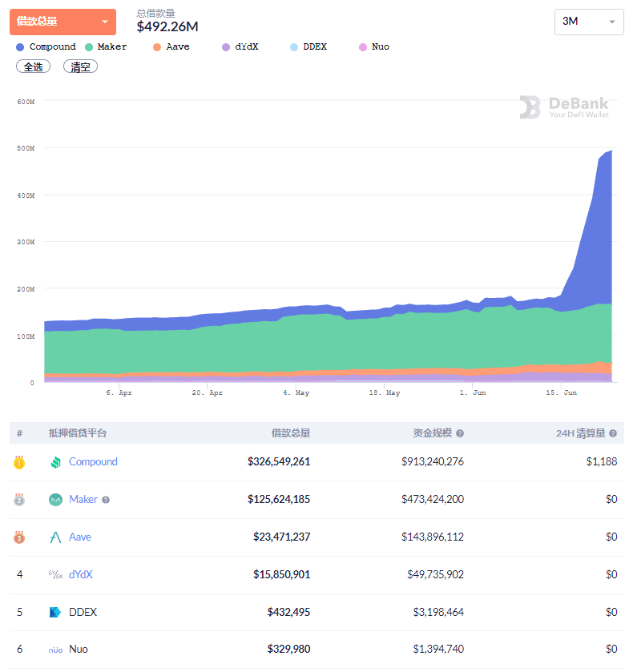Open the dYdX platform link

pos(81,574)
